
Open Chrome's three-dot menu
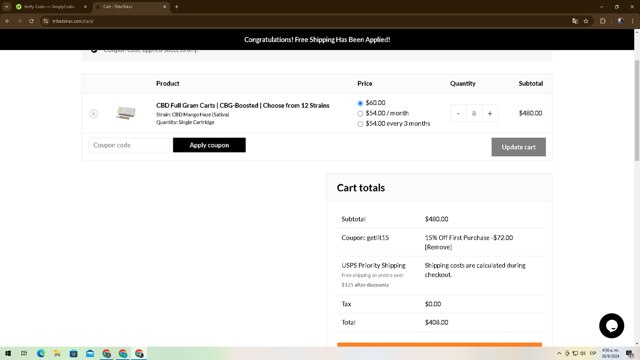point(633,21)
